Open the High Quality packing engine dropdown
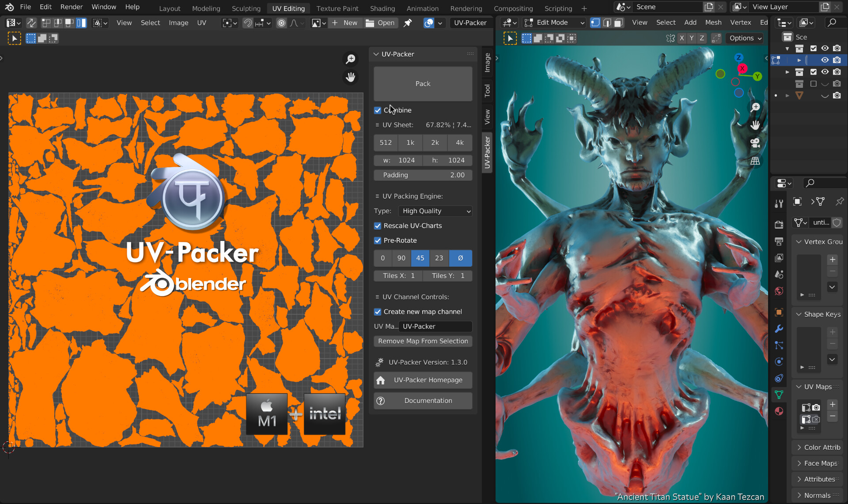 [435, 211]
